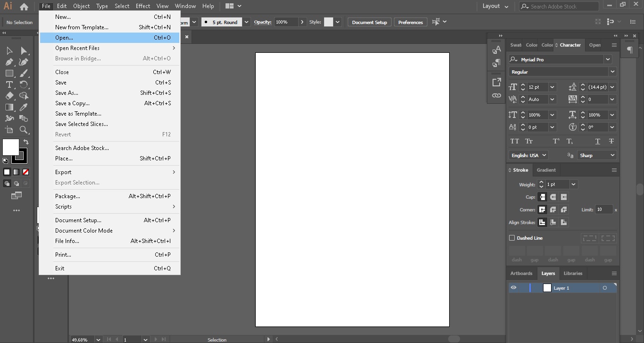
Task: Choose the round cap stroke icon
Action: [x=553, y=197]
